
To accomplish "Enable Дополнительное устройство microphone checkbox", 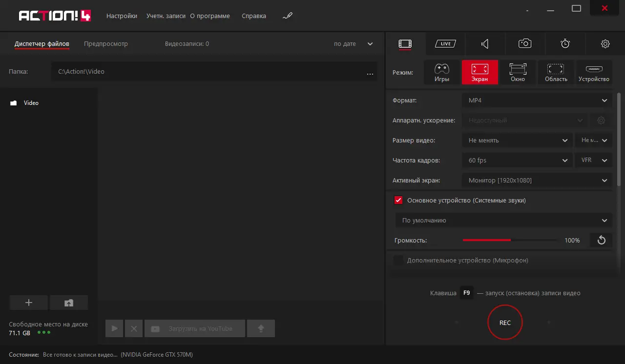I will 398,261.
